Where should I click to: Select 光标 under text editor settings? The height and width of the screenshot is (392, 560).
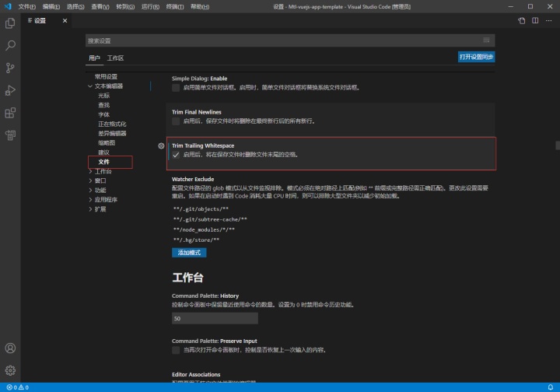104,96
